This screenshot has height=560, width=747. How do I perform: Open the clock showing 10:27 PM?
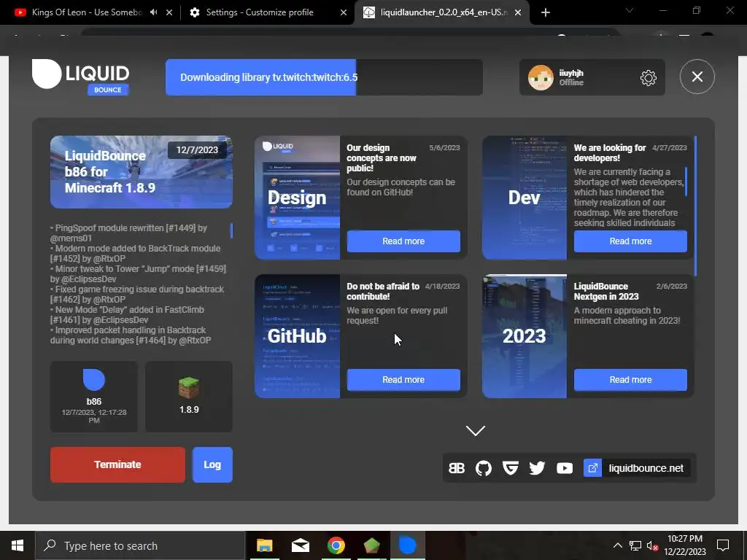(x=684, y=545)
